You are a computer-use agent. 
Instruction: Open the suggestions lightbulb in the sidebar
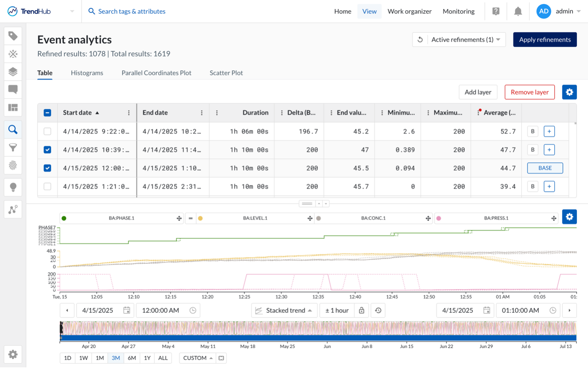coord(13,187)
